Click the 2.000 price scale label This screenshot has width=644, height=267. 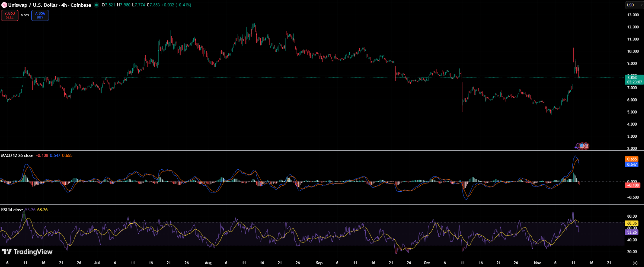click(632, 148)
